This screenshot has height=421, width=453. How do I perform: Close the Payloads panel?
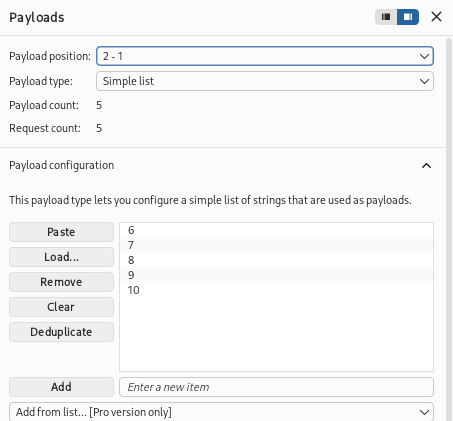pyautogui.click(x=436, y=17)
